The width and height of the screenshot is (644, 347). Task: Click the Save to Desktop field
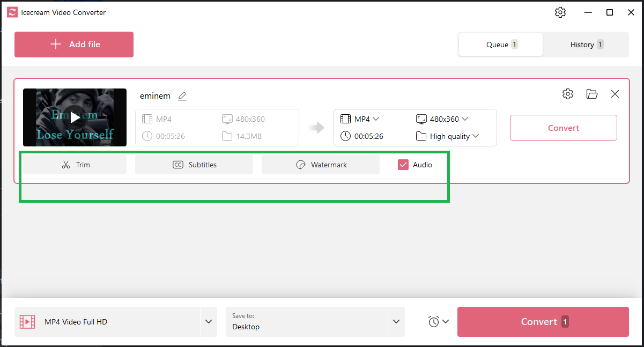pos(307,322)
